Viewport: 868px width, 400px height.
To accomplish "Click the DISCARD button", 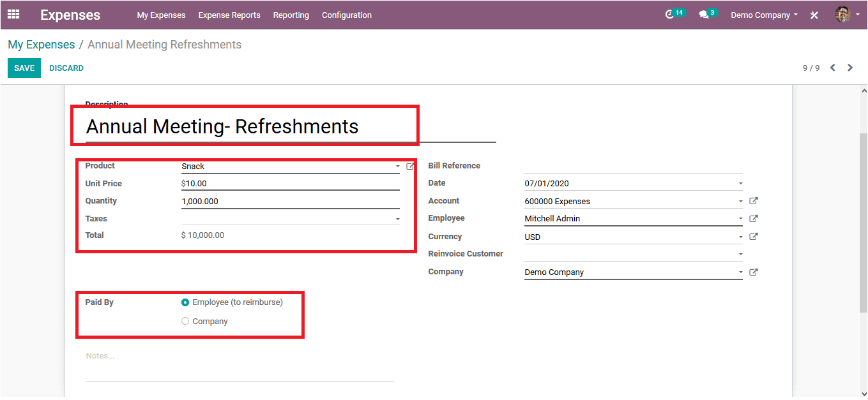I will (x=66, y=68).
